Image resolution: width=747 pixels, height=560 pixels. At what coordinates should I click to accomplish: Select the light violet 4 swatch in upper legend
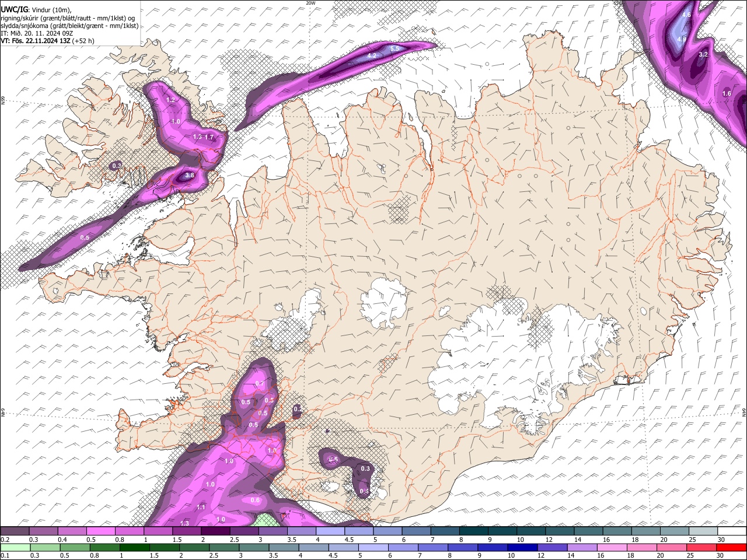coord(330,531)
